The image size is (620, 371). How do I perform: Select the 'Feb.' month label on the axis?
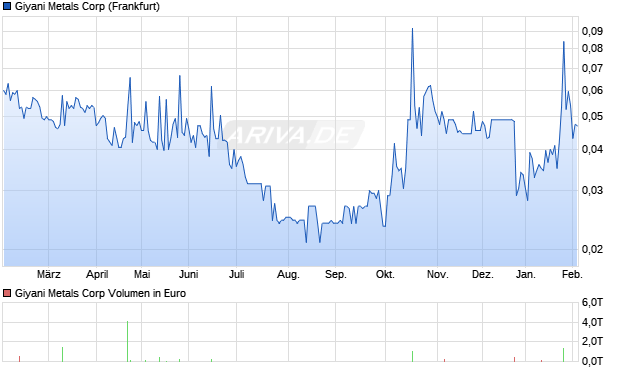point(572,274)
